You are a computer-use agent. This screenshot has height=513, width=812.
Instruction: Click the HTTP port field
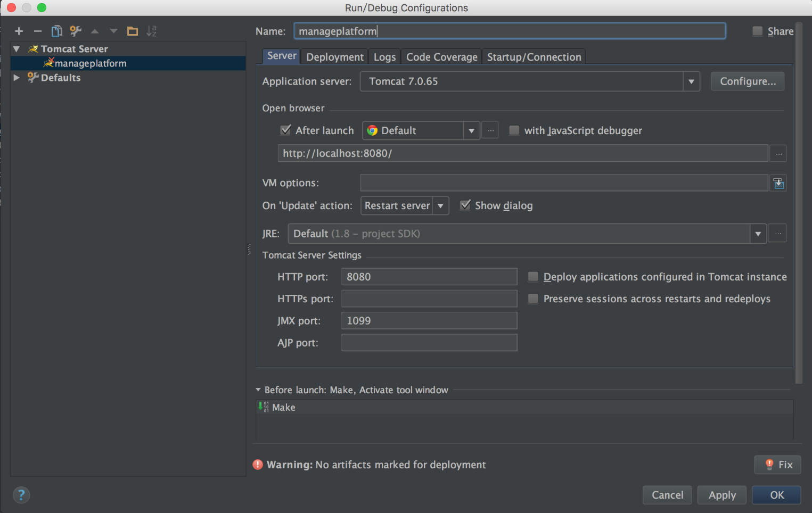(429, 277)
